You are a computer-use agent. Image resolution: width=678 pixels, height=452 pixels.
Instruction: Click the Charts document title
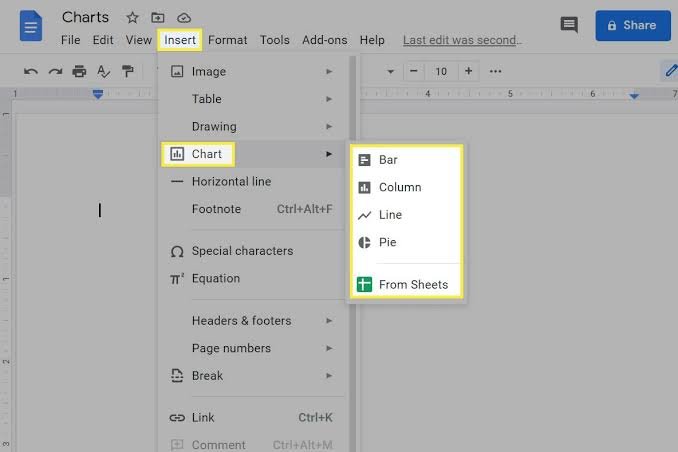point(86,17)
